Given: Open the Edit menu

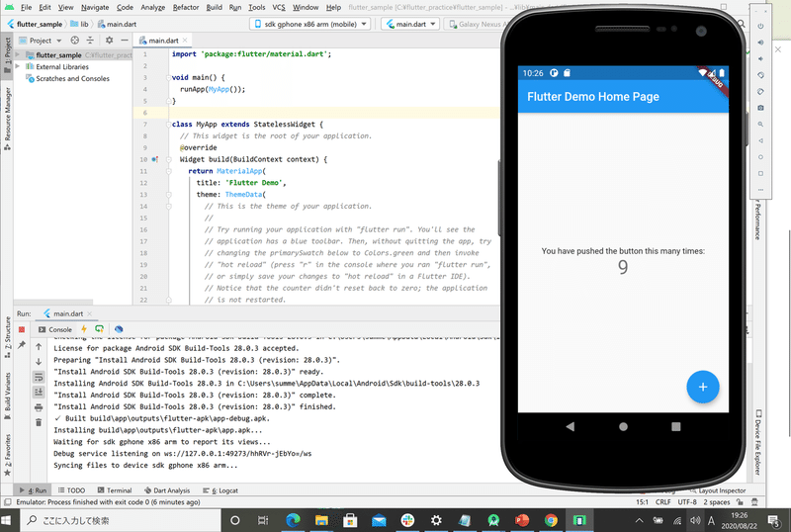Looking at the screenshot, I should click(x=44, y=8).
